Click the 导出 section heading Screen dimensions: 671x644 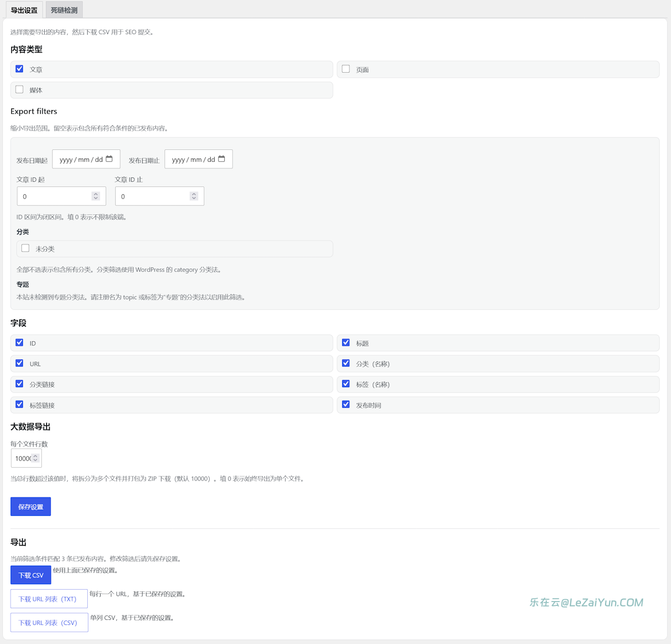coord(18,542)
